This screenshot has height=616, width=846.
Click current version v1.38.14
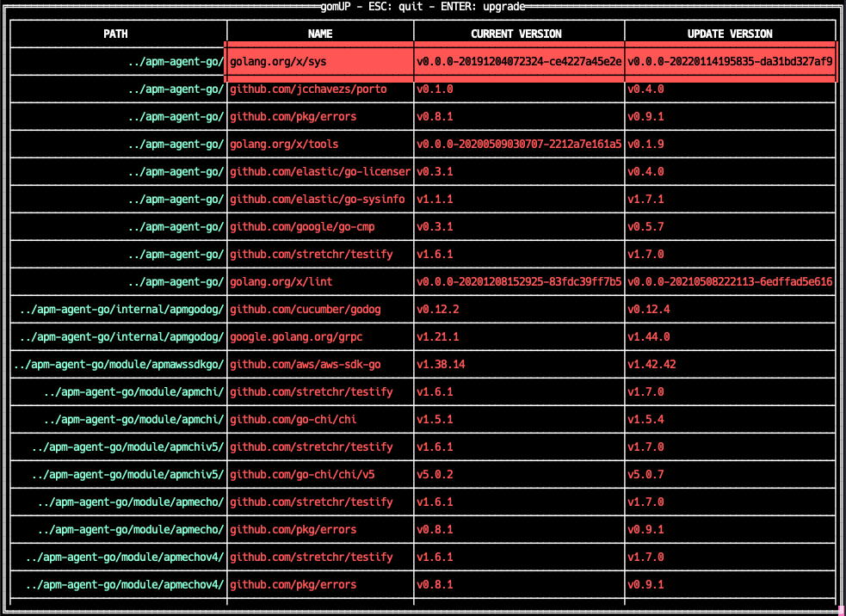pos(441,364)
